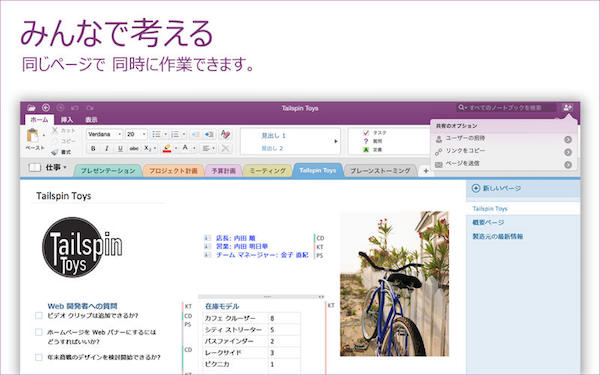Click the search magnifier icon
600x375 pixels.
pos(461,108)
